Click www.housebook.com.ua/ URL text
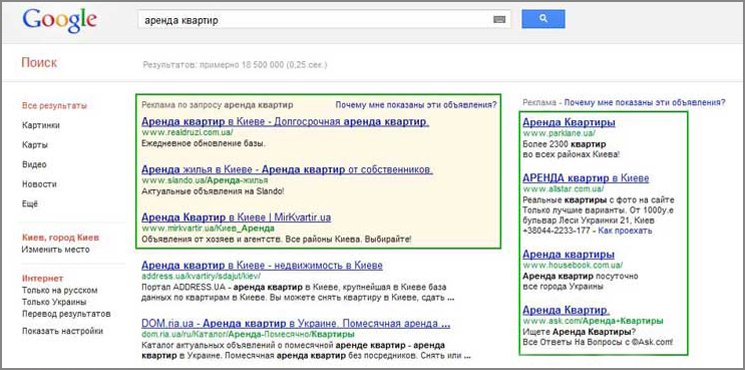Image resolution: width=745 pixels, height=370 pixels. click(x=573, y=265)
